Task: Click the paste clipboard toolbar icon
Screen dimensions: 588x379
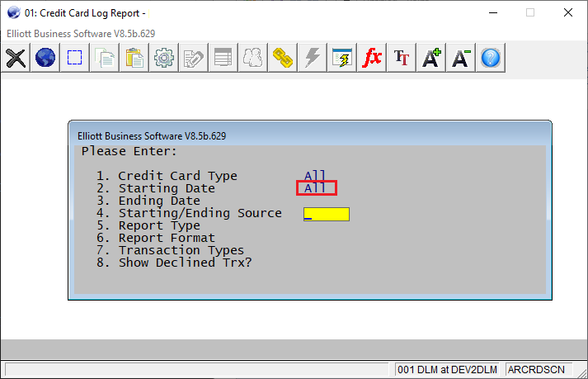Action: 134,58
